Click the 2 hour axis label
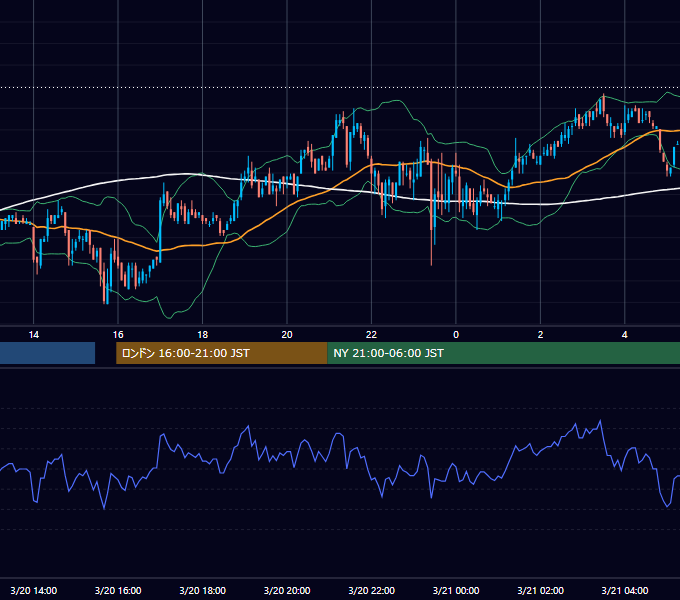The image size is (680, 600). point(540,335)
